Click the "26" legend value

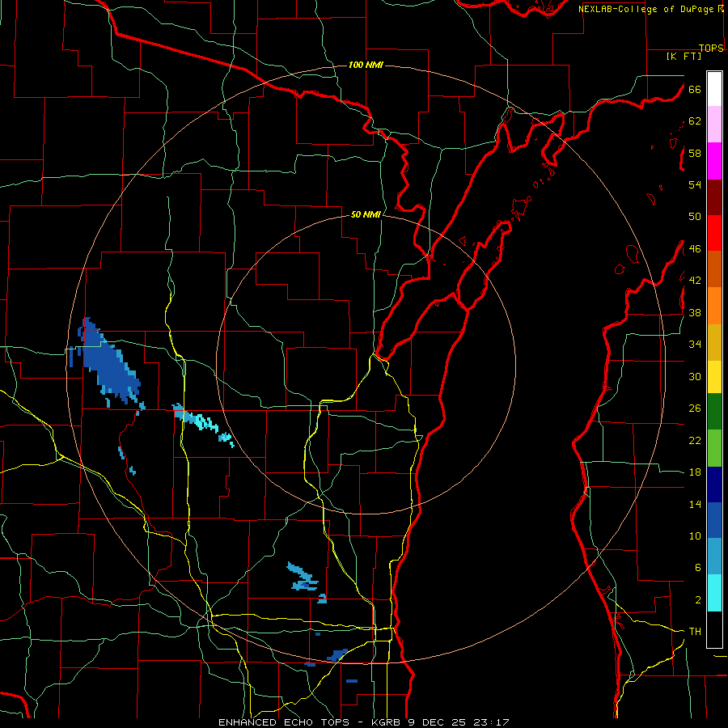coord(695,408)
